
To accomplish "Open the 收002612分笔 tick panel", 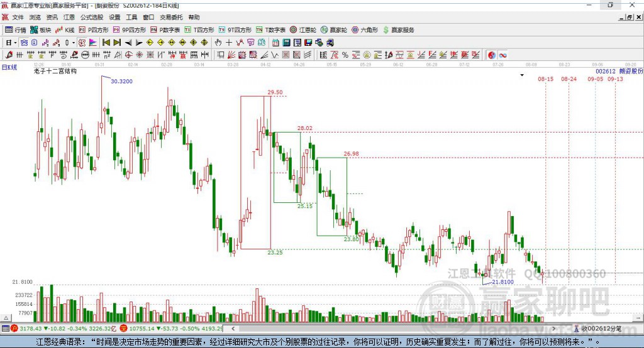I will click(597, 329).
